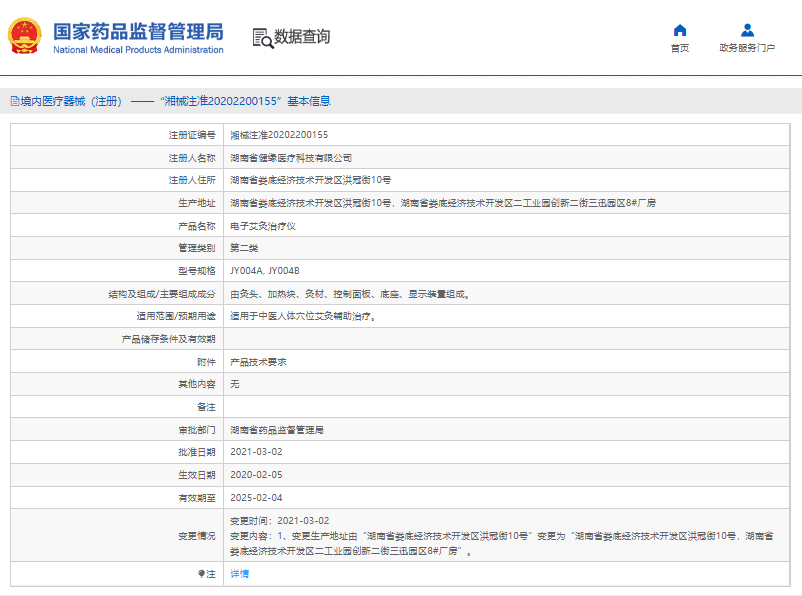This screenshot has height=596, width=802.
Task: Select the 境内医疗器械（注册） breadcrumb text
Action: (71, 101)
